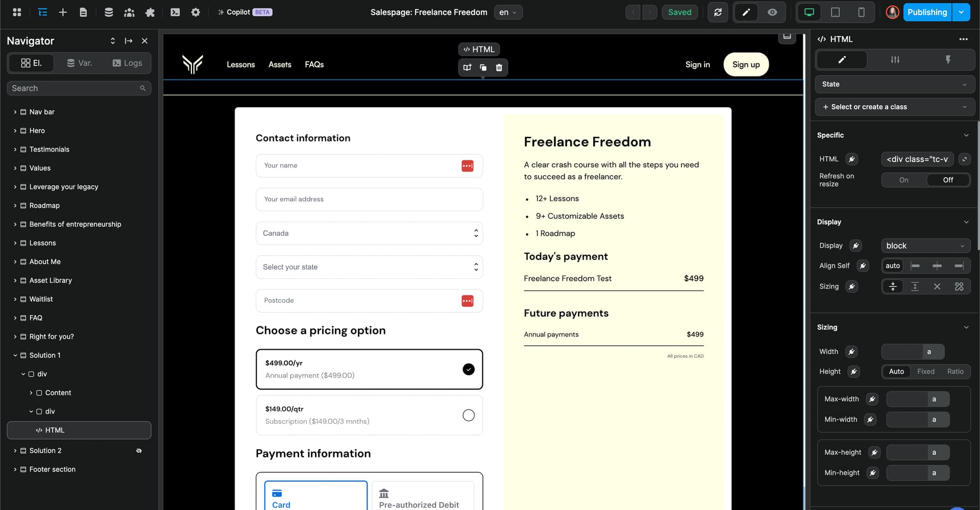The width and height of the screenshot is (980, 510).
Task: Open the Select your state dropdown
Action: coord(369,267)
